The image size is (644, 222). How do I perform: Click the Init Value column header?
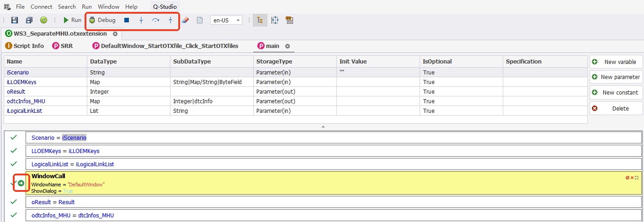[378, 61]
